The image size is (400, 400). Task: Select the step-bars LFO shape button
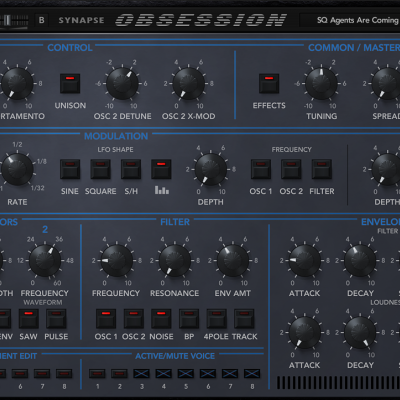161,169
